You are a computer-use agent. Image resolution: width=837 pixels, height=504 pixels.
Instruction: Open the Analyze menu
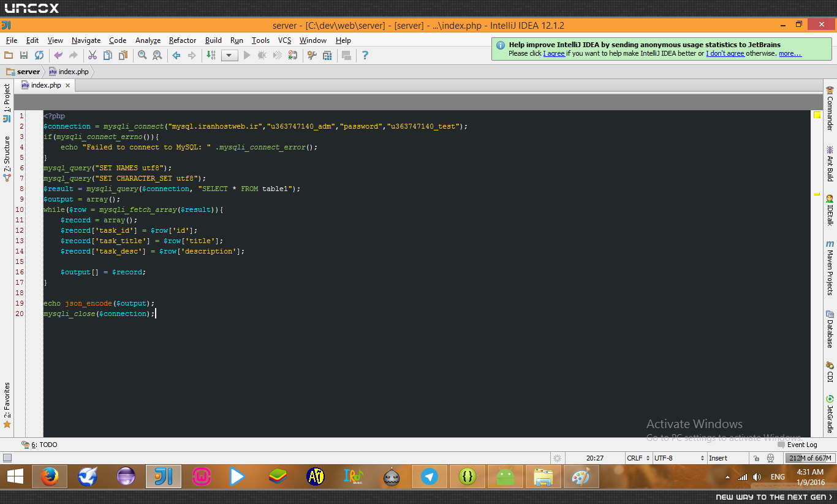point(148,40)
